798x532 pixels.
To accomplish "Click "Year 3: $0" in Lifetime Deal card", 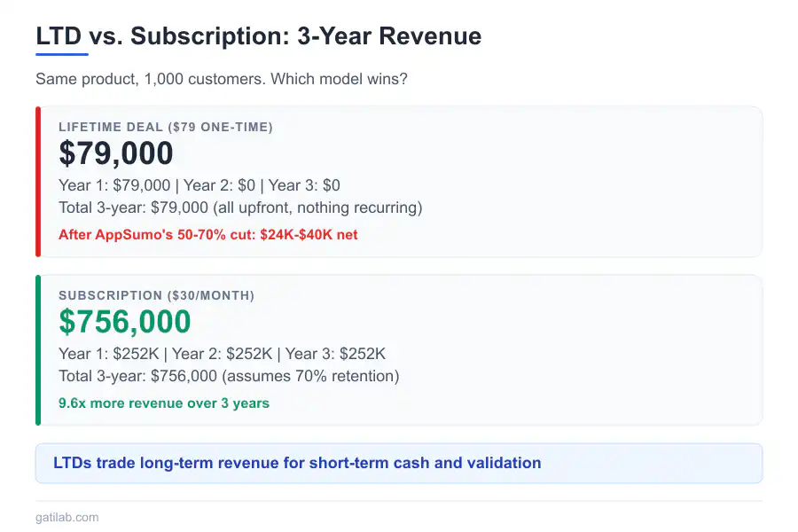I will 304,185.
